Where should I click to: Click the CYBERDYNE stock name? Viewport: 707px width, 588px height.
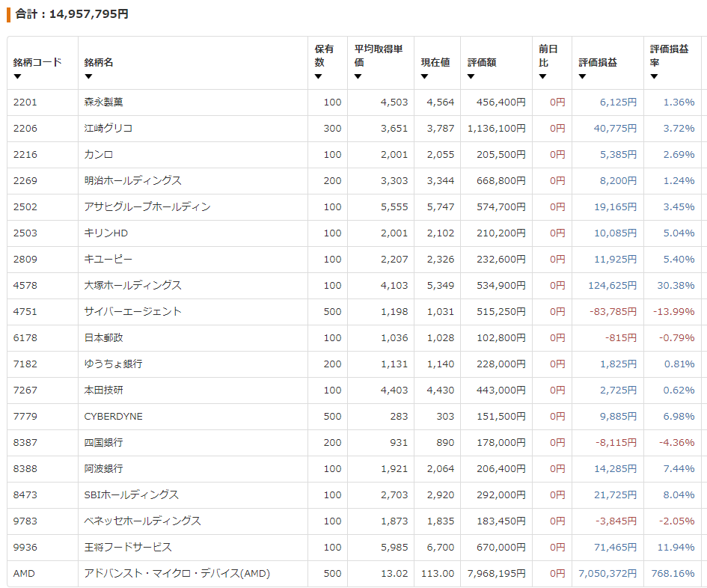(114, 417)
